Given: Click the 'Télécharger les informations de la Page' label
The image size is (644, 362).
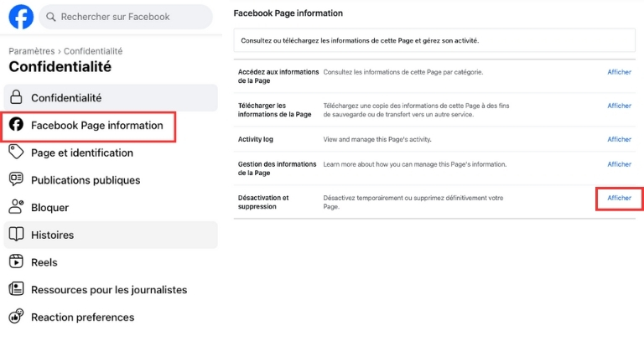Looking at the screenshot, I should (274, 110).
